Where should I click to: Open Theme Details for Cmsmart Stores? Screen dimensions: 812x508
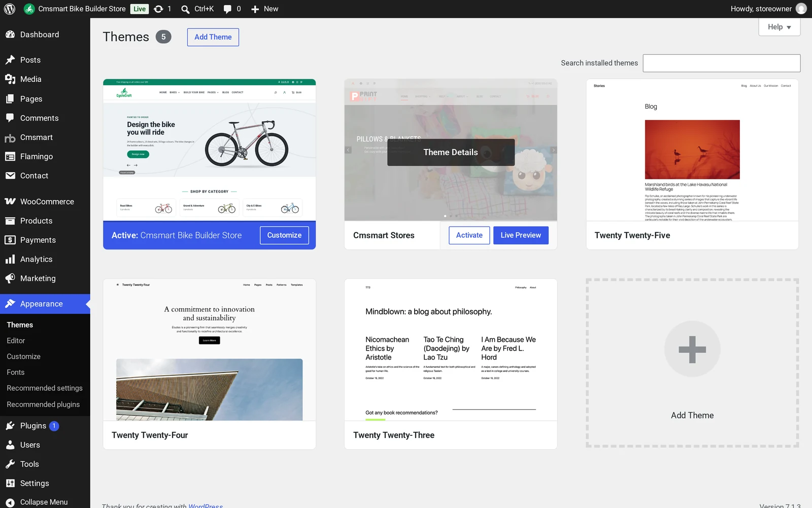point(451,152)
